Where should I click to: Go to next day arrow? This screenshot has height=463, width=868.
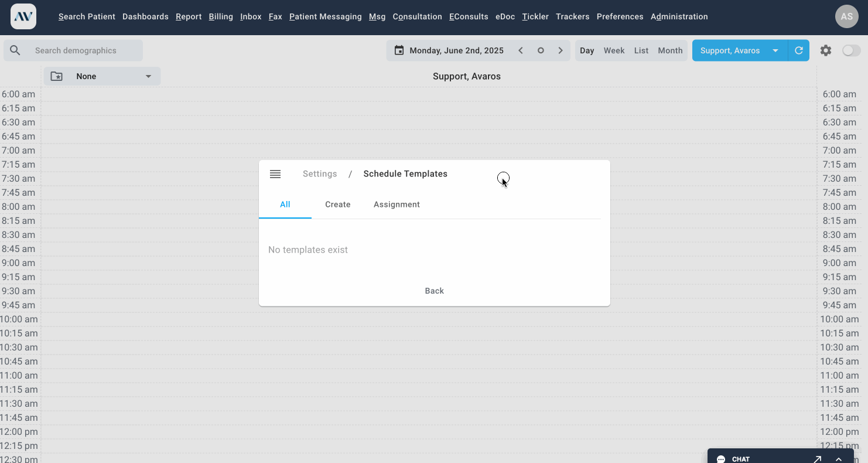point(561,50)
